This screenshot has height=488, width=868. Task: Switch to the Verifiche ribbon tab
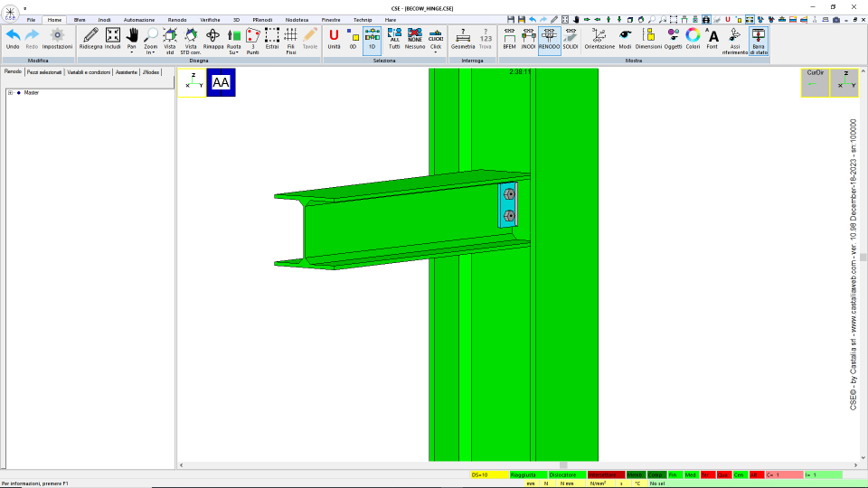pyautogui.click(x=210, y=20)
